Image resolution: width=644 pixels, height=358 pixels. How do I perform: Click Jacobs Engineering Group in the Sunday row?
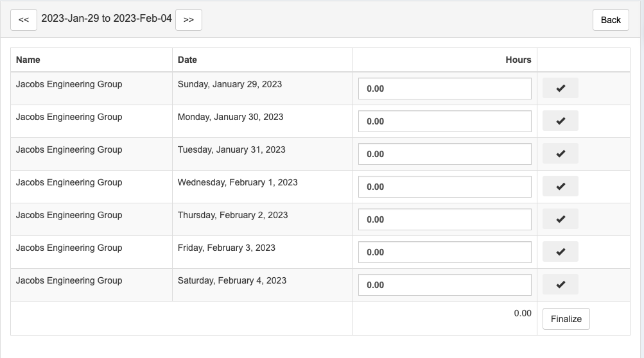click(x=69, y=84)
